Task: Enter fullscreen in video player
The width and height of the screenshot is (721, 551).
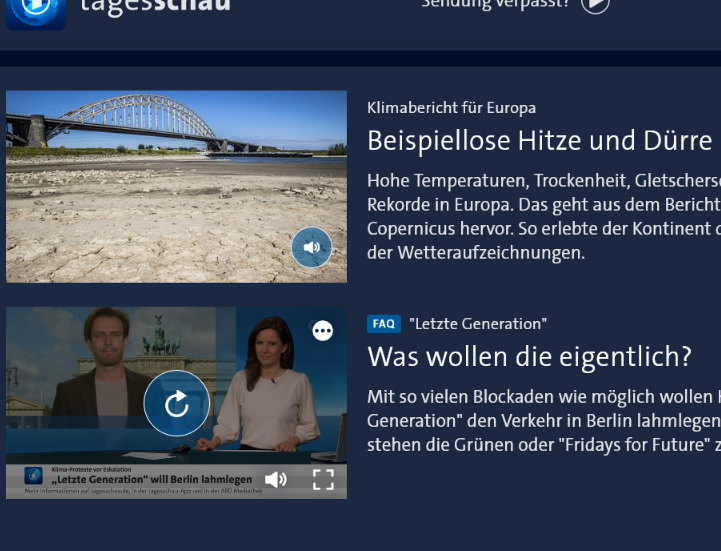Action: (323, 480)
